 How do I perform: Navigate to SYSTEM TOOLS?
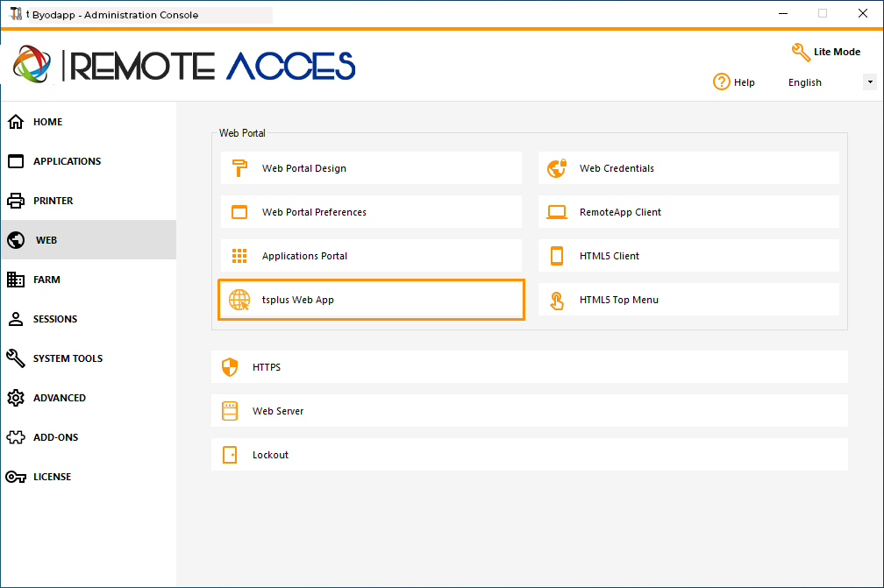[89, 358]
